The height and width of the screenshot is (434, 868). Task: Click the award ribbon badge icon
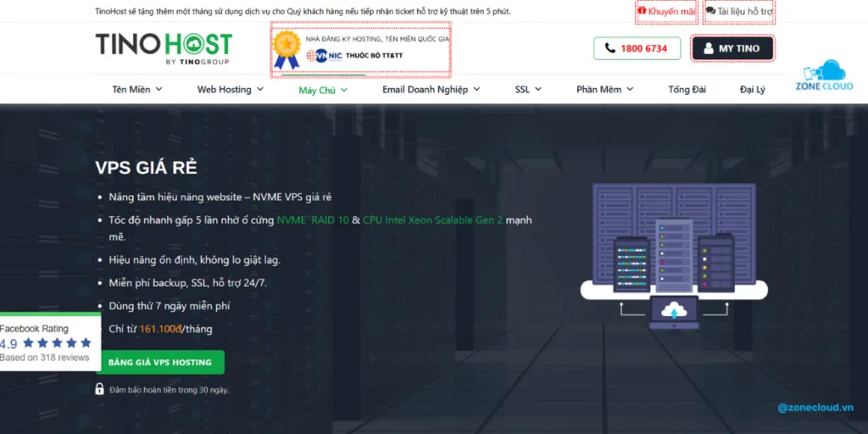click(x=287, y=49)
